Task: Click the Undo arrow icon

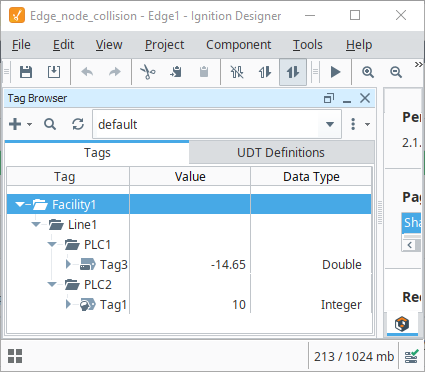Action: (x=87, y=72)
